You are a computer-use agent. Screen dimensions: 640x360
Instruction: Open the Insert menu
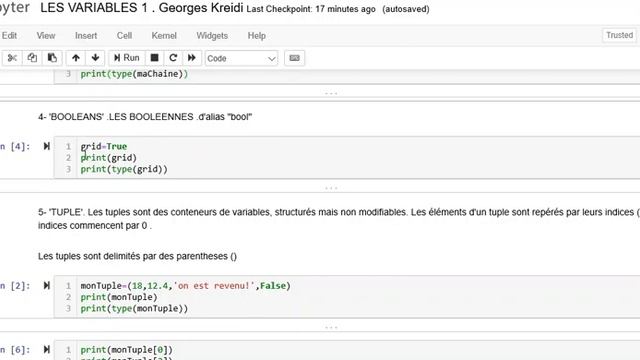[86, 36]
